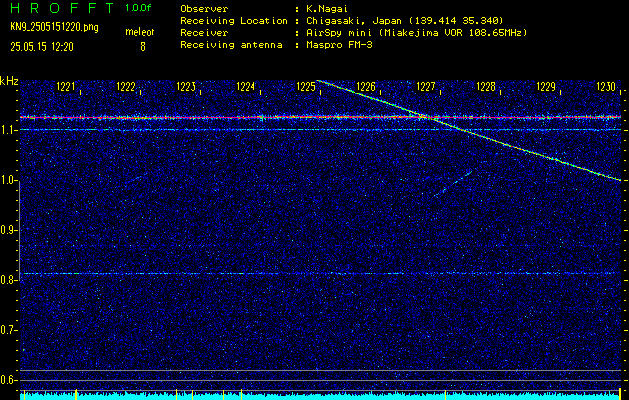Click the 1.0 frequency axis label

(7, 180)
